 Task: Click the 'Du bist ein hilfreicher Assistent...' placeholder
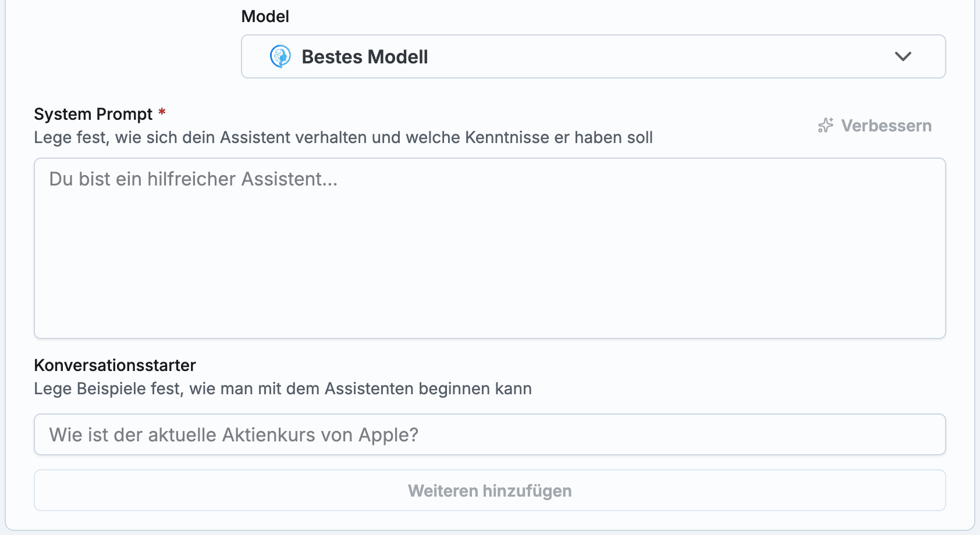pyautogui.click(x=193, y=179)
